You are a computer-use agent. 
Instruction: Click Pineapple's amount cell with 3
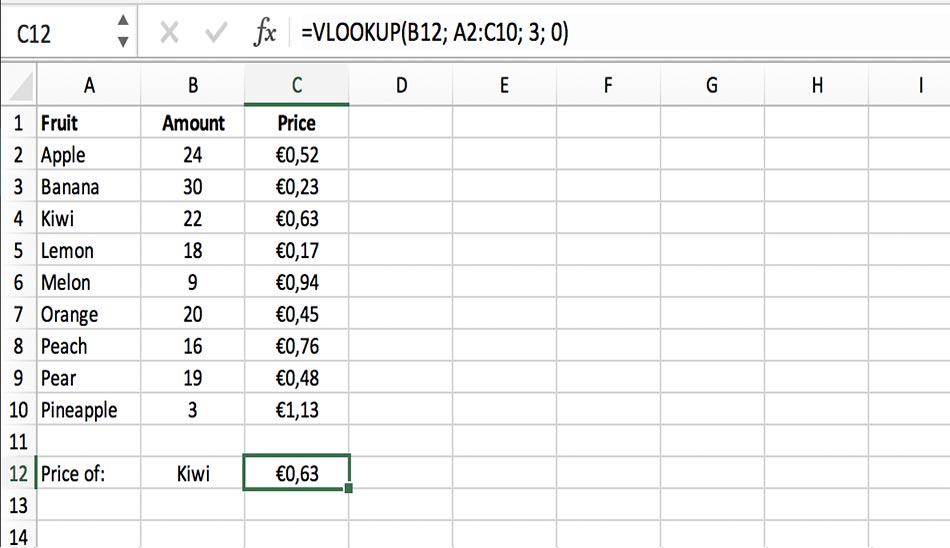click(x=193, y=410)
